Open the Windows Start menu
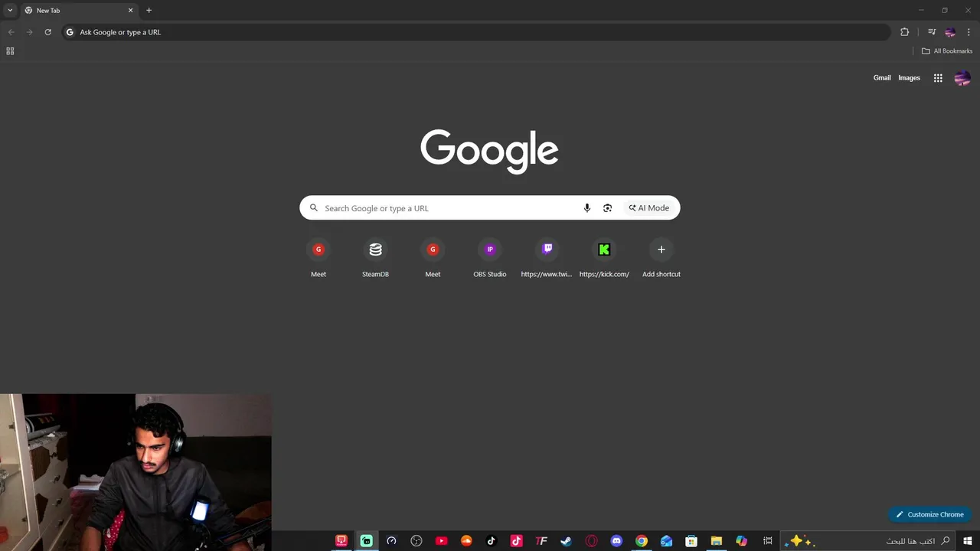Viewport: 980px width, 551px height. (969, 541)
